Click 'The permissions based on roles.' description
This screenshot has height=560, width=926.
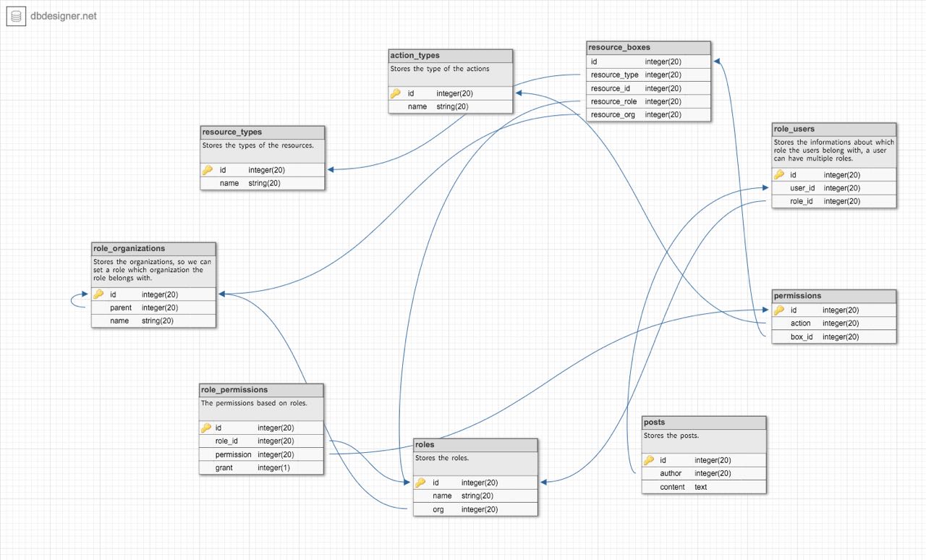click(x=254, y=403)
